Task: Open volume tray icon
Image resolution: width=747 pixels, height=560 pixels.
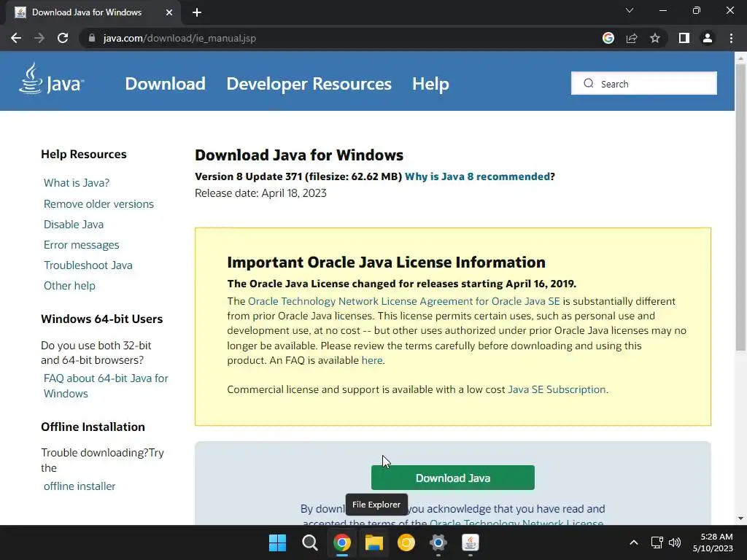Action: (675, 542)
